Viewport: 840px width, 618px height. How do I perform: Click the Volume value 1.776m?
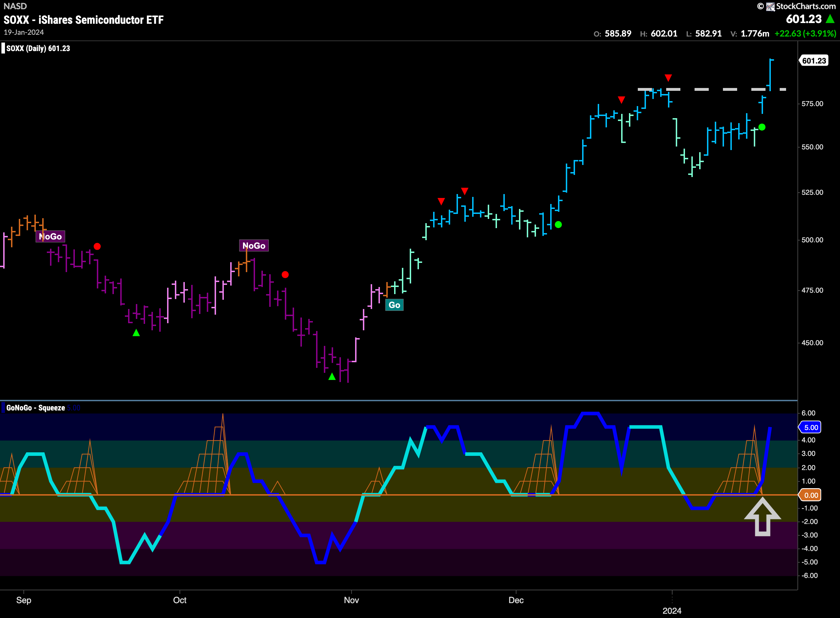pyautogui.click(x=755, y=34)
